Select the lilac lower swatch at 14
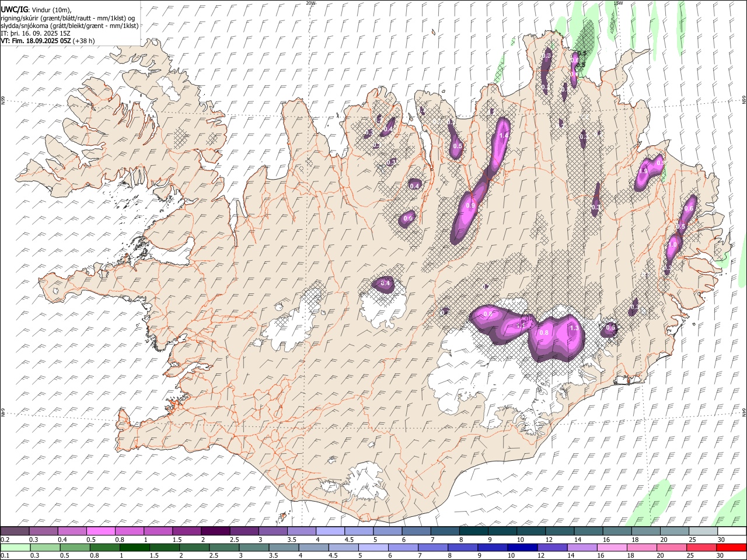Viewport: 747px width, 560px height. pyautogui.click(x=582, y=547)
